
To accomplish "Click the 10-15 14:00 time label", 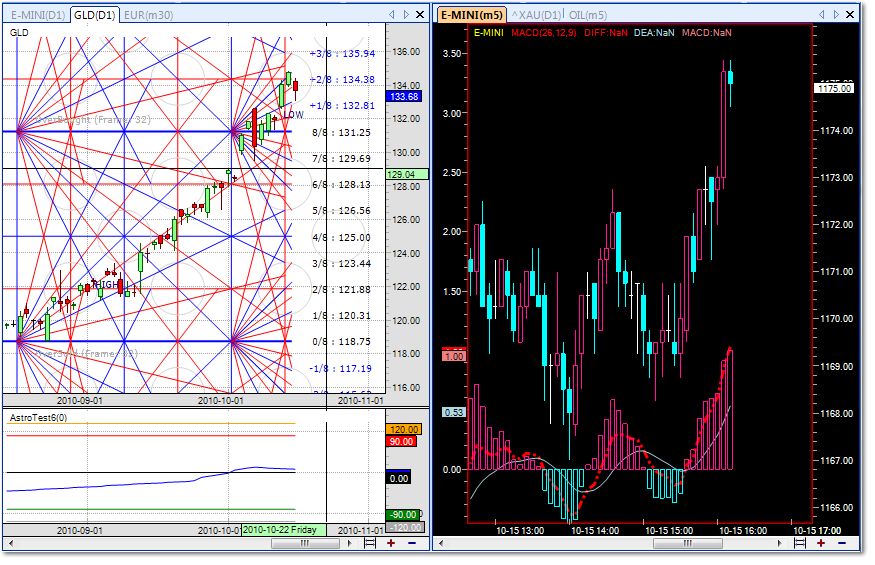I will [595, 530].
